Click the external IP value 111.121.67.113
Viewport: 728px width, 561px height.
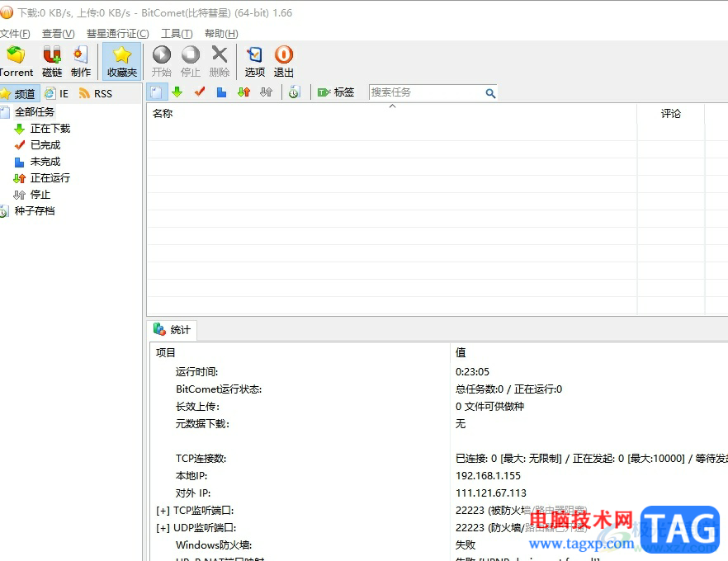491,493
